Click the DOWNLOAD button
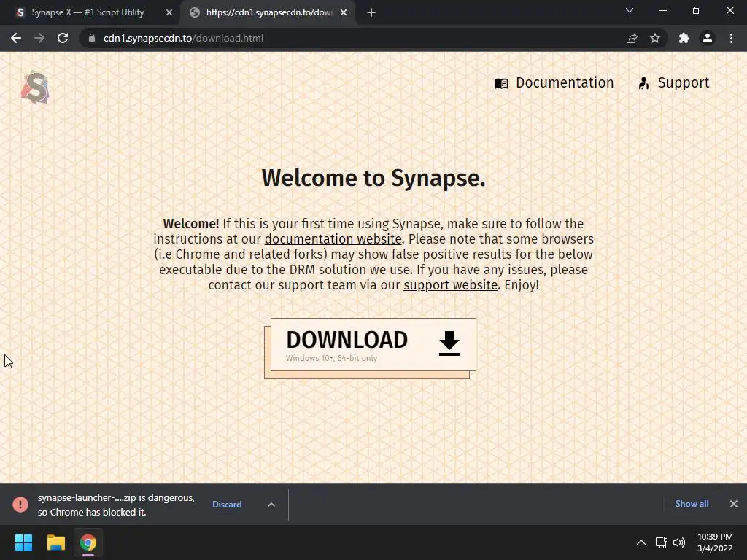 coord(373,344)
